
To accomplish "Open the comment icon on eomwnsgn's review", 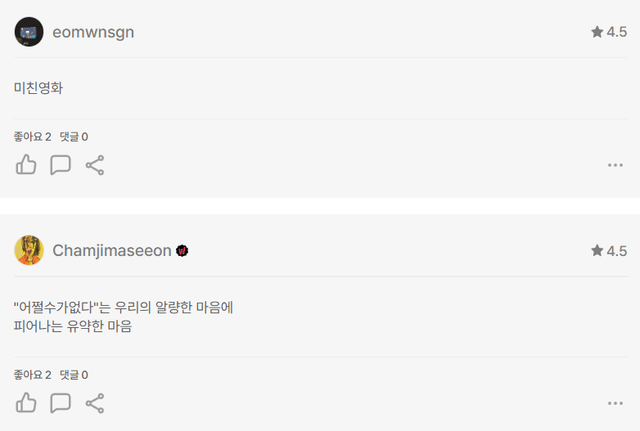I will (x=60, y=165).
